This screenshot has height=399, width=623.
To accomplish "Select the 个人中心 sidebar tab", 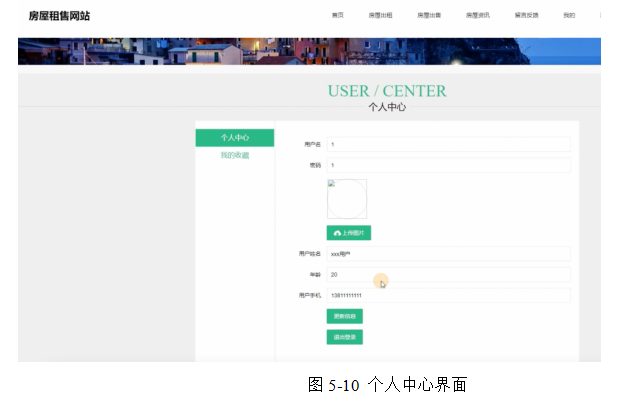I will pos(234,138).
